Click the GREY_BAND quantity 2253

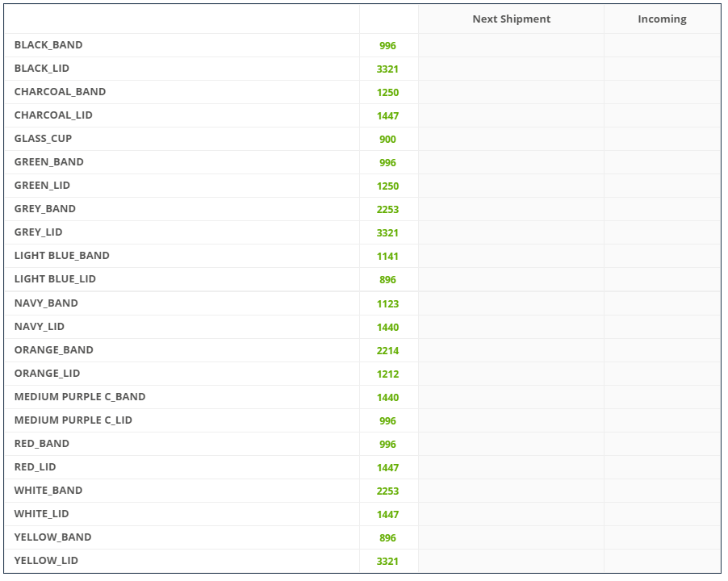387,210
